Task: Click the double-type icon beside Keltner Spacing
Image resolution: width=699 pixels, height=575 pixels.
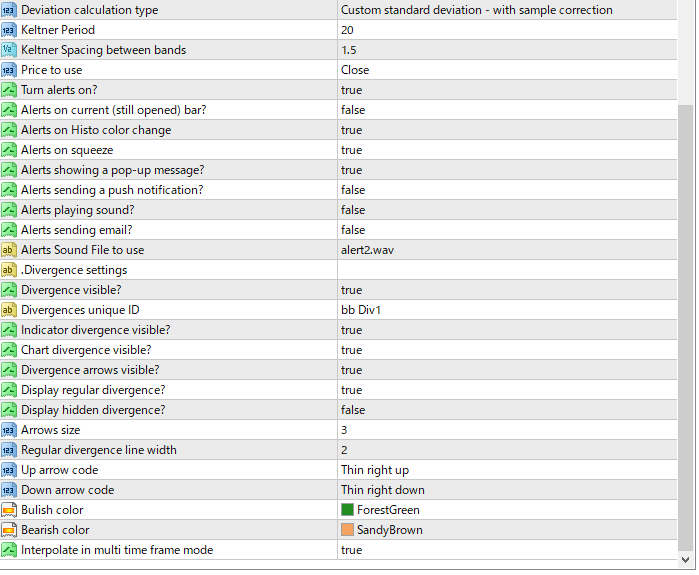Action: click(x=8, y=50)
